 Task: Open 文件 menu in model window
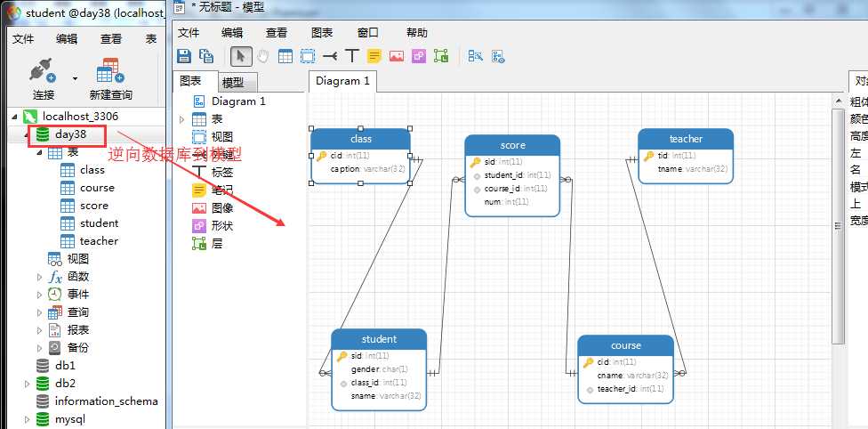pyautogui.click(x=189, y=33)
